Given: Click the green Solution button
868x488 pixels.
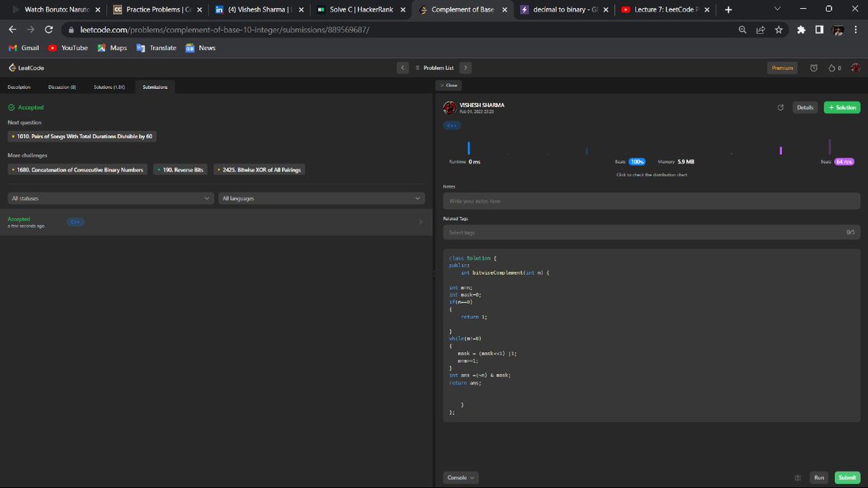Looking at the screenshot, I should pos(842,108).
